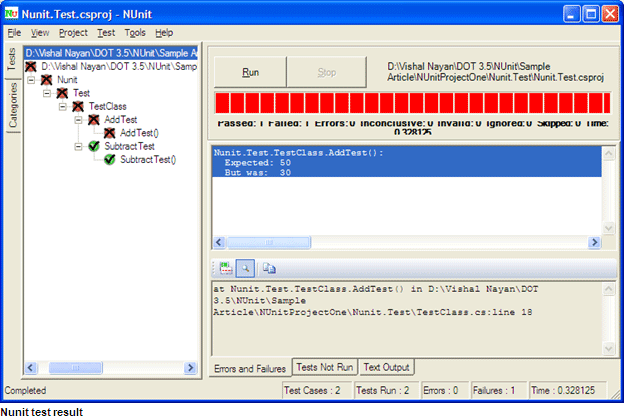Select the vertical Tests side tab
The image size is (624, 416).
[12, 59]
